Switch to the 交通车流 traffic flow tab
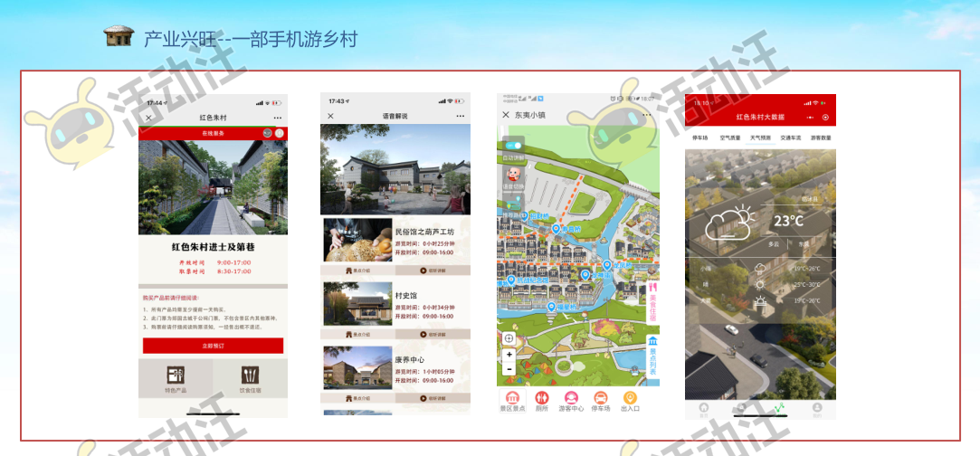The height and width of the screenshot is (456, 980). tap(790, 138)
